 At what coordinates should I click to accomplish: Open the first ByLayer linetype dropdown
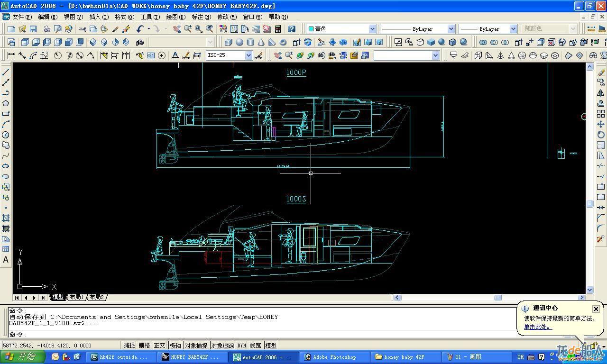click(x=451, y=29)
